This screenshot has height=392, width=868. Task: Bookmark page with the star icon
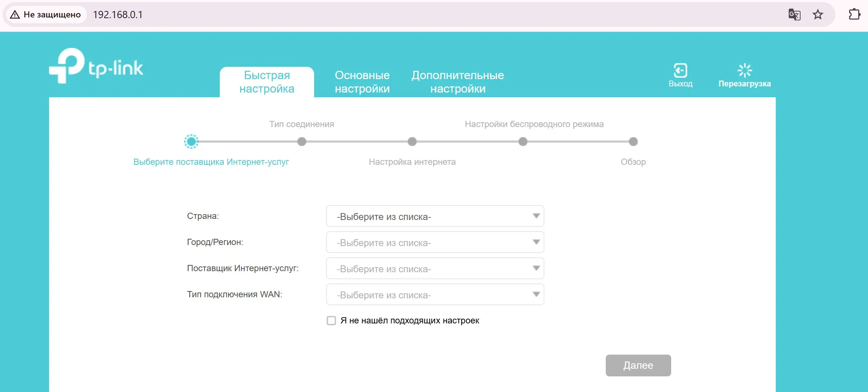(x=818, y=15)
